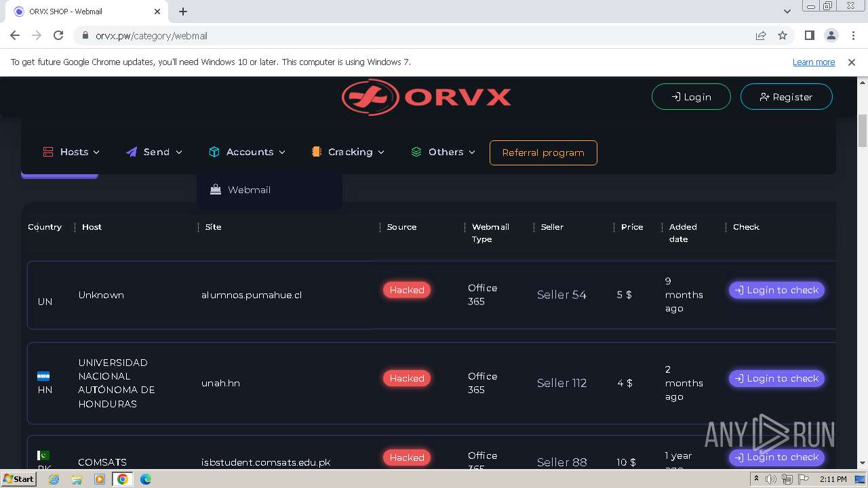The image size is (868, 488).
Task: Sort by Added date column header
Action: pos(683,233)
